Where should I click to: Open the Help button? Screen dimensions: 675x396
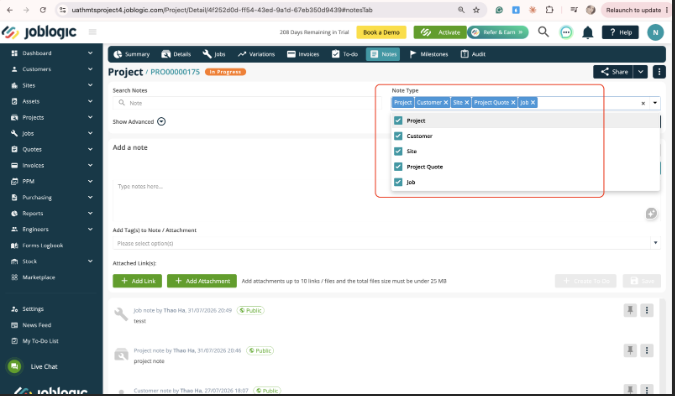620,32
